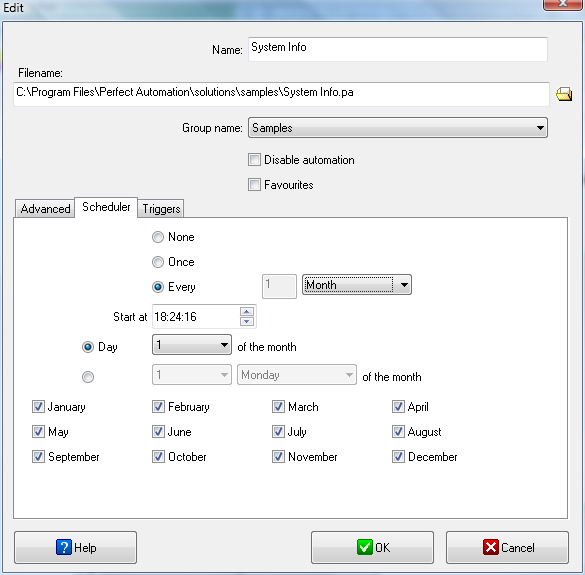Select the weekday-of-month radio button
Viewport: 585px width, 575px height.
[x=88, y=377]
